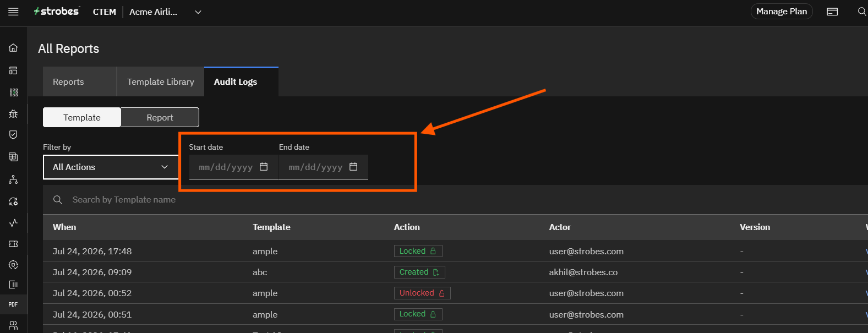Image resolution: width=868 pixels, height=333 pixels.
Task: Open the Start date calendar picker icon
Action: [x=264, y=167]
